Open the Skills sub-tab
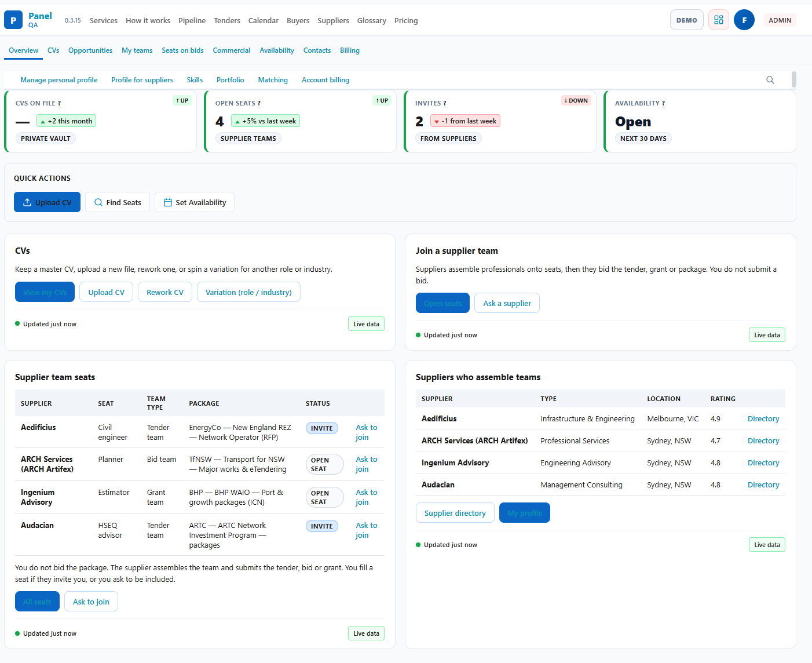This screenshot has height=663, width=812. 195,80
